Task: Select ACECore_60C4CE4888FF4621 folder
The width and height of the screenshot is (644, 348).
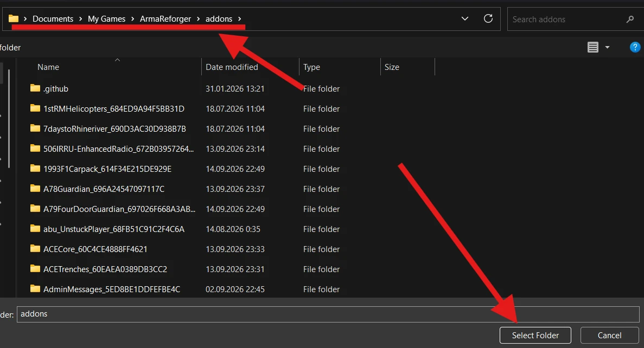Action: pyautogui.click(x=95, y=249)
